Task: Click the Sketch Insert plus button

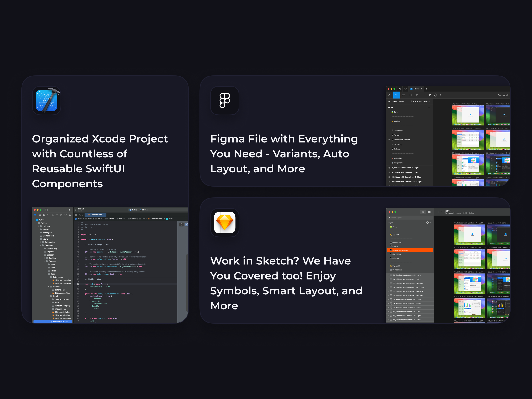Action: 439,212
